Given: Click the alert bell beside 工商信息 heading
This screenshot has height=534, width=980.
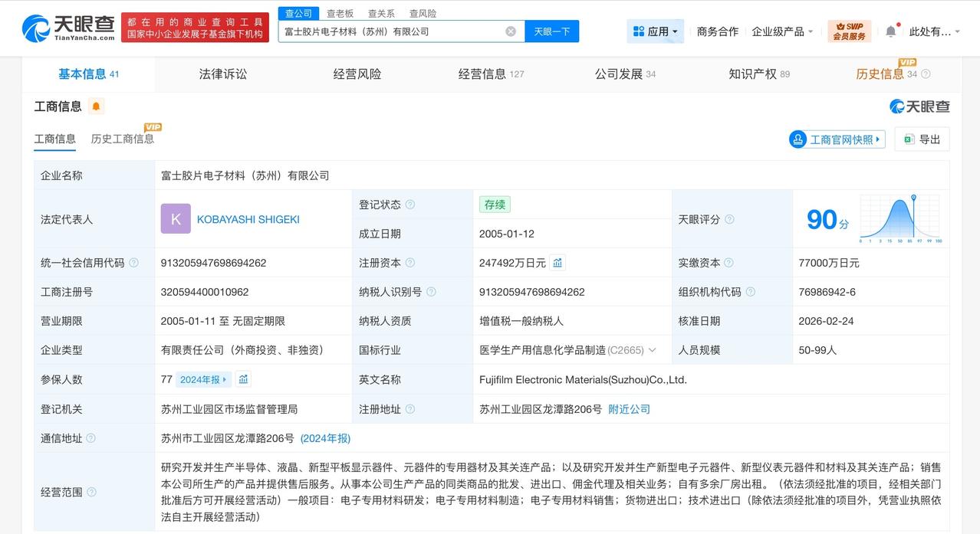Looking at the screenshot, I should (95, 106).
